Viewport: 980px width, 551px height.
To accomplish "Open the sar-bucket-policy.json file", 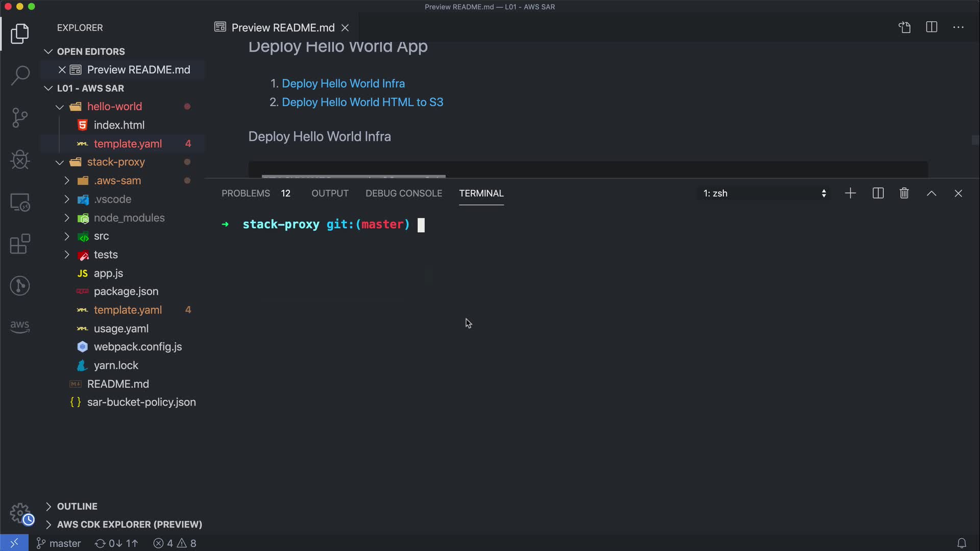I will pyautogui.click(x=141, y=402).
